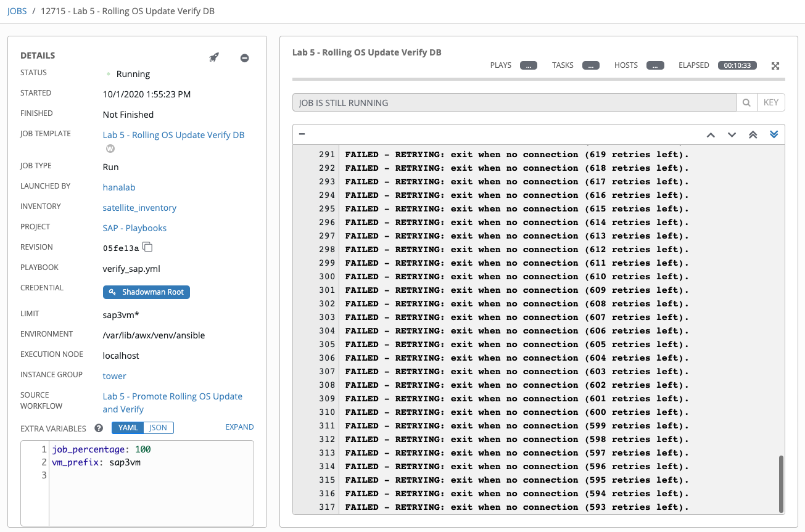
Task: Click the elapsed time 00:10:33 badge
Action: click(x=737, y=65)
